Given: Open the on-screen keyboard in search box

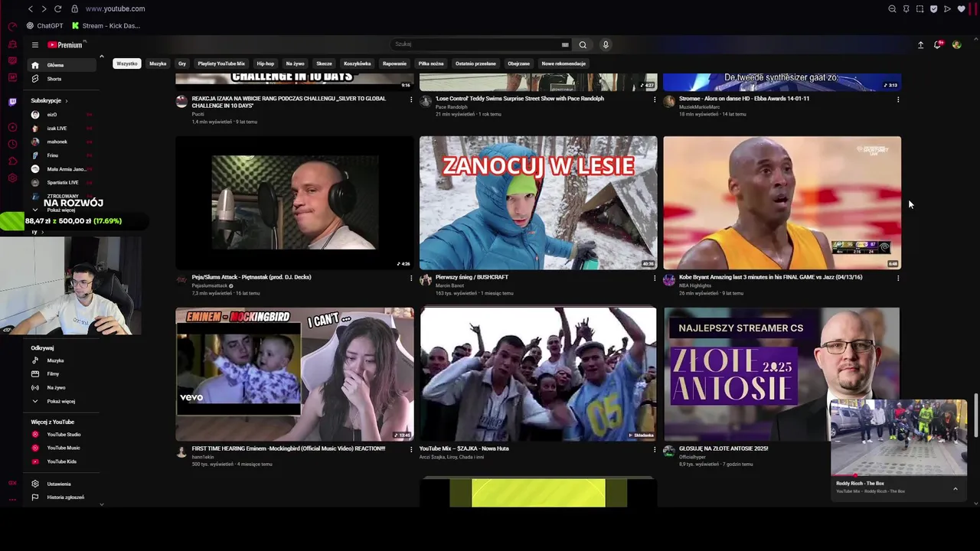Looking at the screenshot, I should click(565, 44).
